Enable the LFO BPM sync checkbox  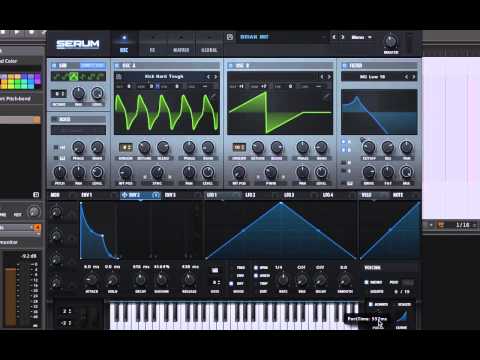pos(256,268)
